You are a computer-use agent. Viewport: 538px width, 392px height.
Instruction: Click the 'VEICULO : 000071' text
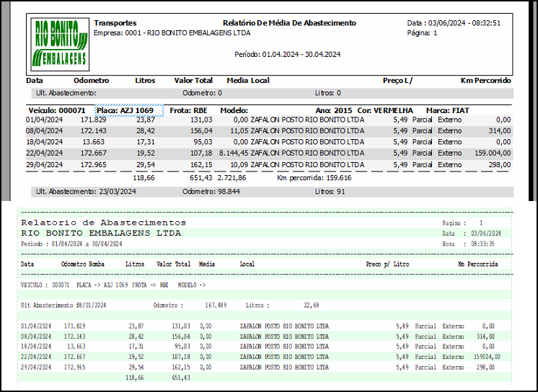[45, 285]
